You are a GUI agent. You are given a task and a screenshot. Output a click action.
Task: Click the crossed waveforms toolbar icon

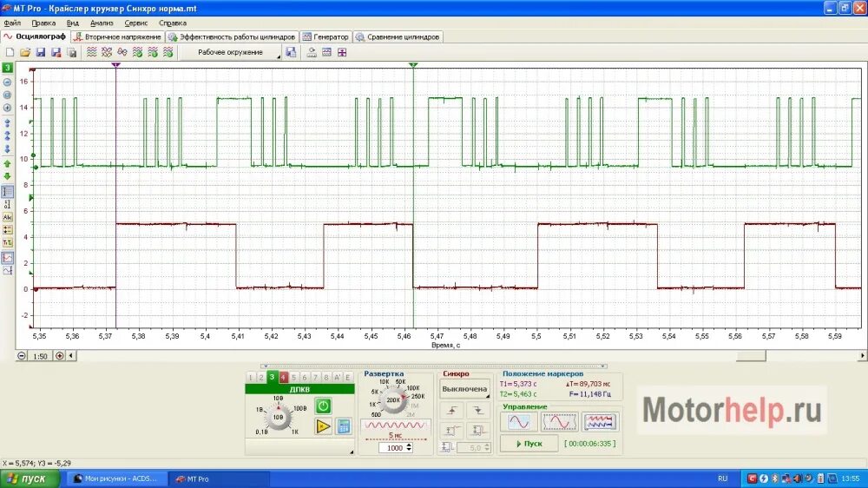(x=107, y=52)
